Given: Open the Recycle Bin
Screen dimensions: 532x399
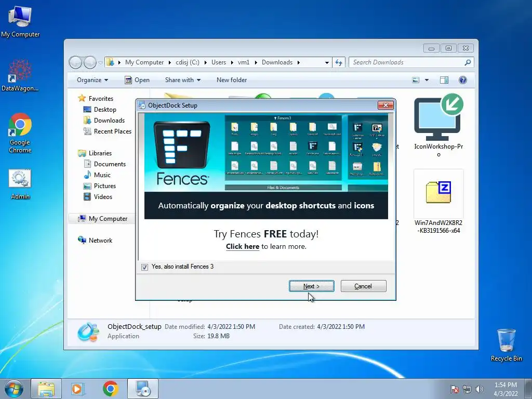Looking at the screenshot, I should pyautogui.click(x=506, y=345).
